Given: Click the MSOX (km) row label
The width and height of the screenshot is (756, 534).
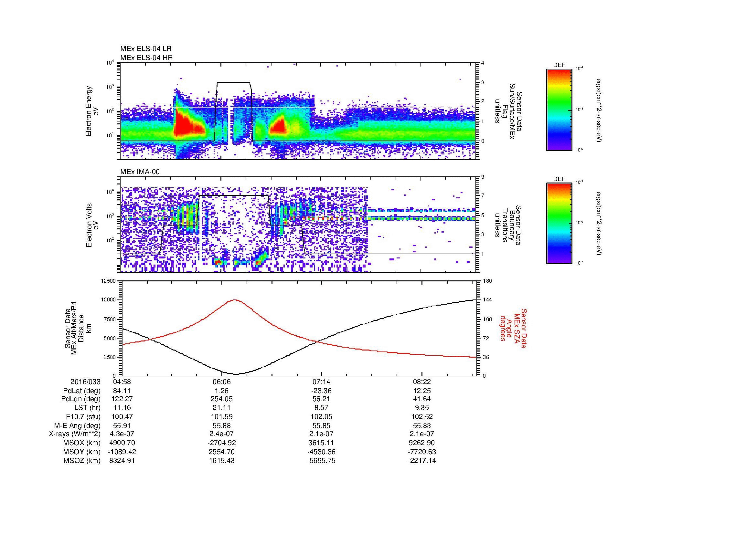Looking at the screenshot, I should [x=82, y=443].
